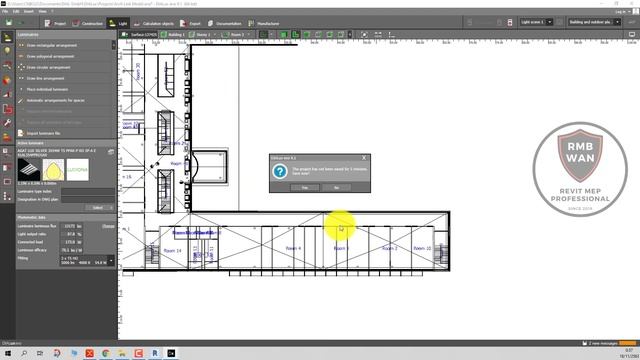This screenshot has height=360, width=640.
Task: Open Chrome from the taskbar
Action: tap(105, 353)
